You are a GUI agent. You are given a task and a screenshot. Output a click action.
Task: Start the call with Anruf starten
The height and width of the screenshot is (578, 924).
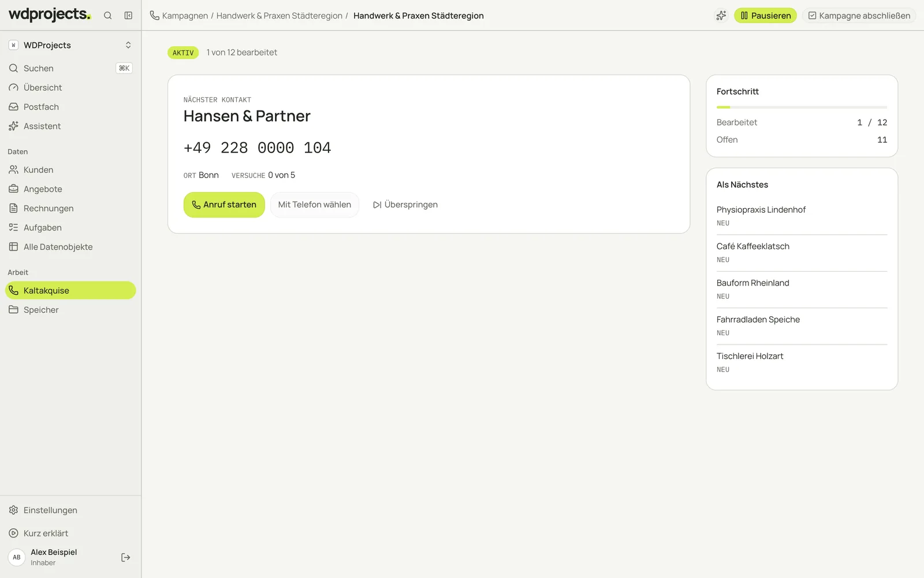click(224, 205)
